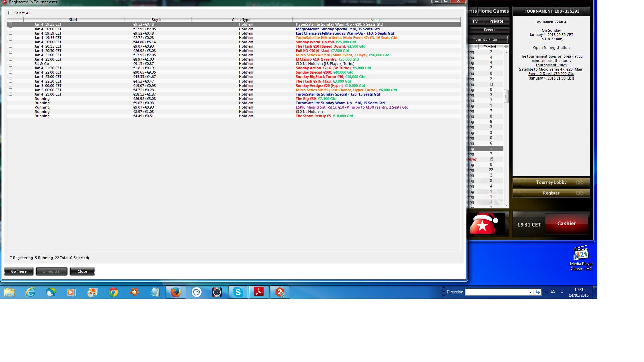Select ESPT6 Madrid Sat running row
This screenshot has height=362, width=644.
[234, 107]
